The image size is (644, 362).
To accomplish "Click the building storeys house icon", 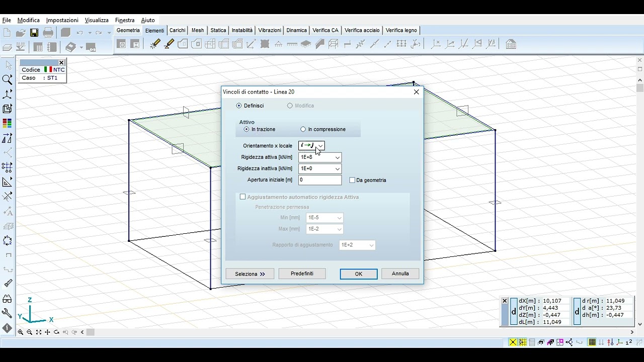I will tap(511, 44).
